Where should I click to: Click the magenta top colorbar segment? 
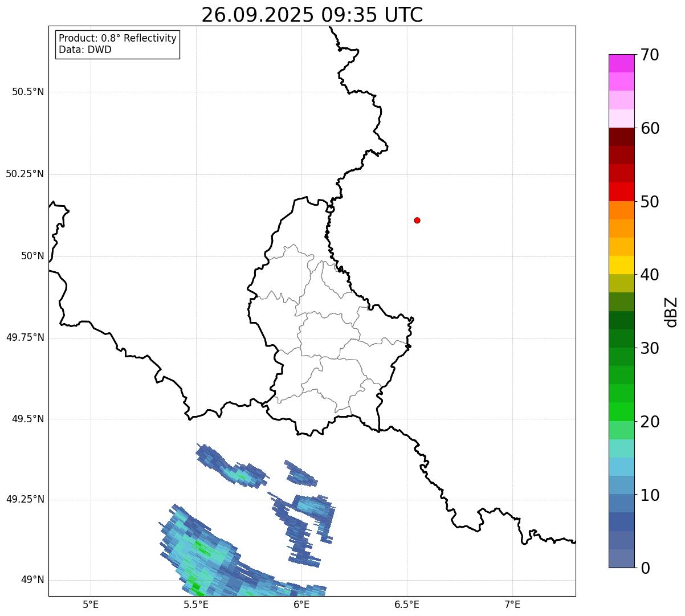621,63
